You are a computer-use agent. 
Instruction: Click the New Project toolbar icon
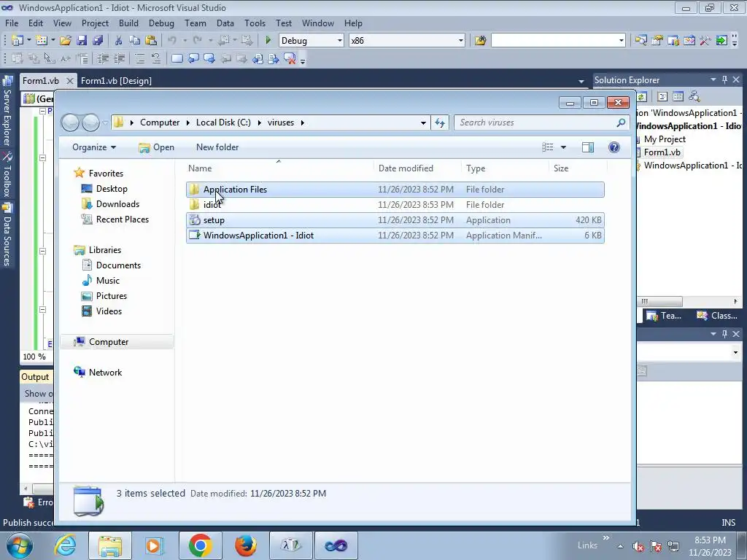pos(18,41)
